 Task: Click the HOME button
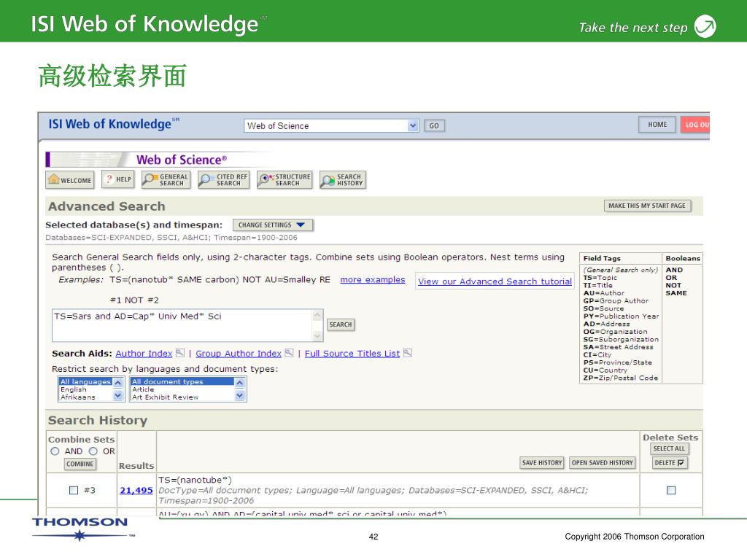tap(657, 125)
